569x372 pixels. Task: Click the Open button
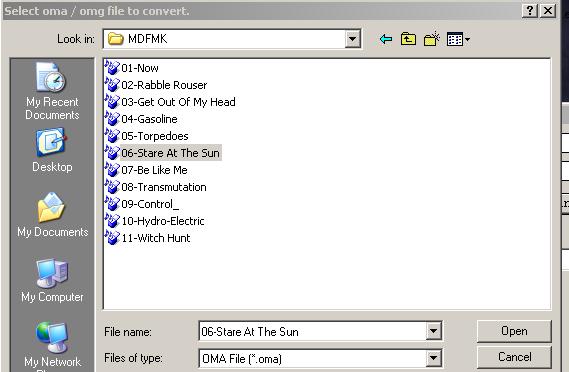click(514, 331)
